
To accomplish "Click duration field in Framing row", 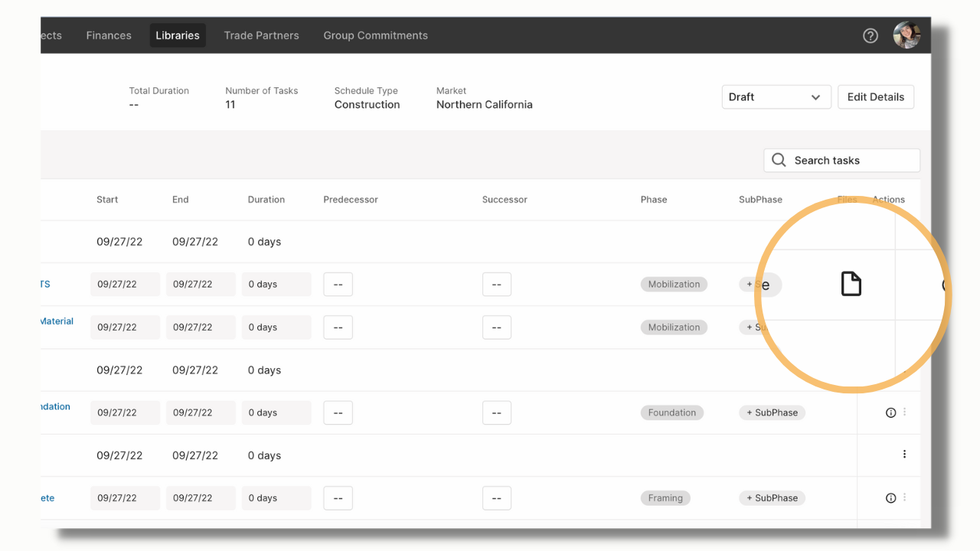I will pyautogui.click(x=276, y=498).
